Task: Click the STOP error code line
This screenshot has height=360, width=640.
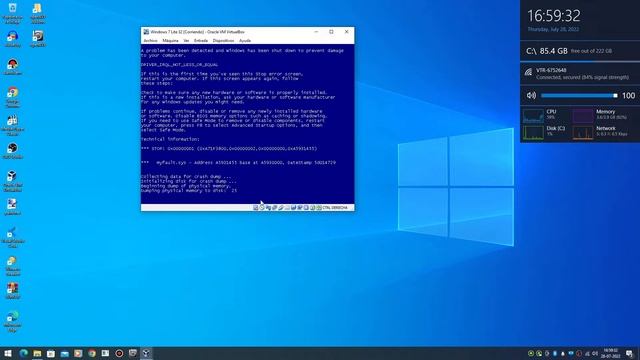Action: click(x=229, y=149)
